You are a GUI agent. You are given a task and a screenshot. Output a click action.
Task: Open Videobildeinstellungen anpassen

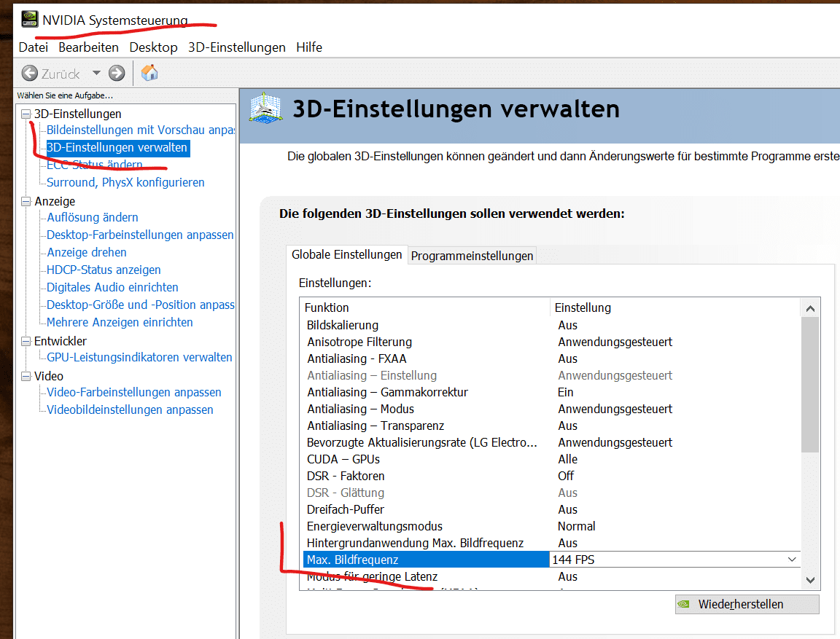pos(131,409)
